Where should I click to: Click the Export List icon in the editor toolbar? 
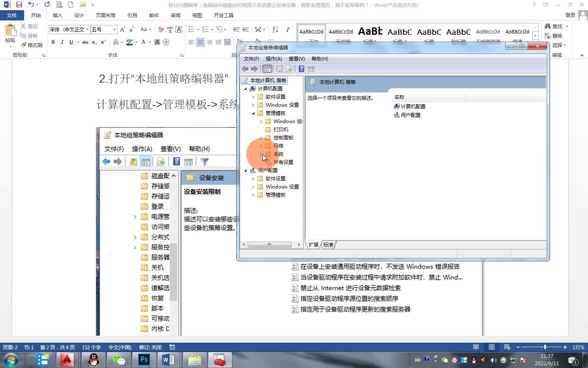289,69
